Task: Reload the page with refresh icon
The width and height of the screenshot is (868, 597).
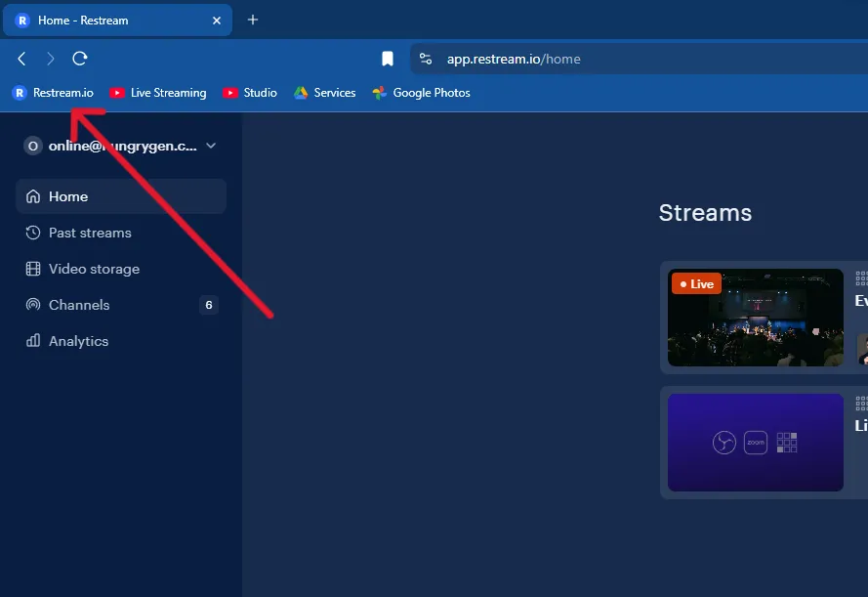Action: 80,59
